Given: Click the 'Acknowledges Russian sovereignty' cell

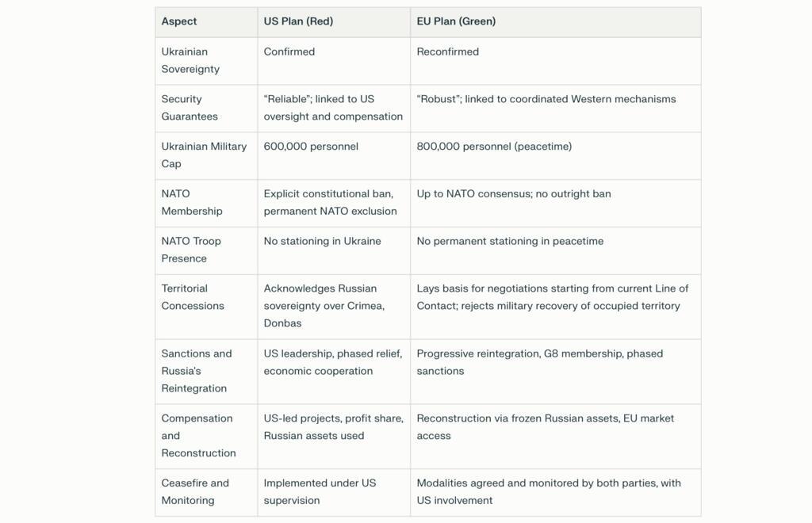Looking at the screenshot, I should pyautogui.click(x=324, y=306).
